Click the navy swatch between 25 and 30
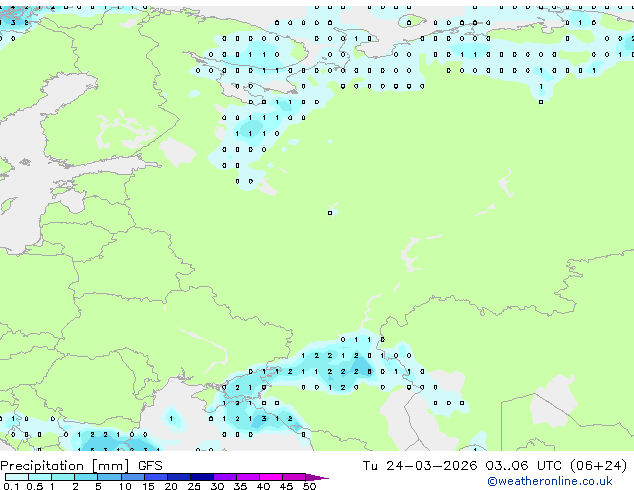 tap(201, 477)
